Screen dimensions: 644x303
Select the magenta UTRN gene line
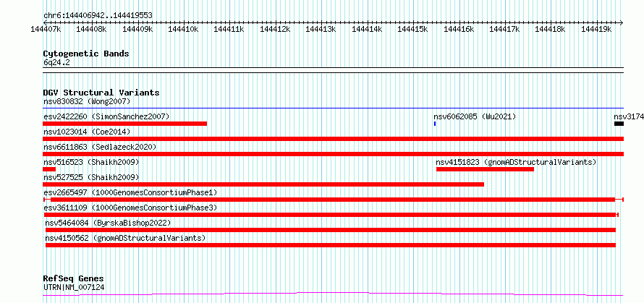pos(333,294)
